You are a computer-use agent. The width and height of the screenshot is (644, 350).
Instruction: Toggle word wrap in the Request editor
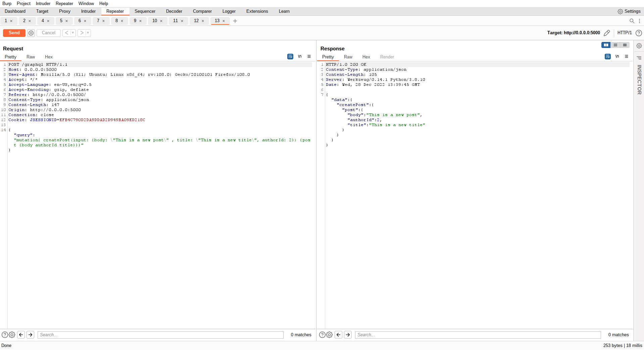click(x=290, y=56)
